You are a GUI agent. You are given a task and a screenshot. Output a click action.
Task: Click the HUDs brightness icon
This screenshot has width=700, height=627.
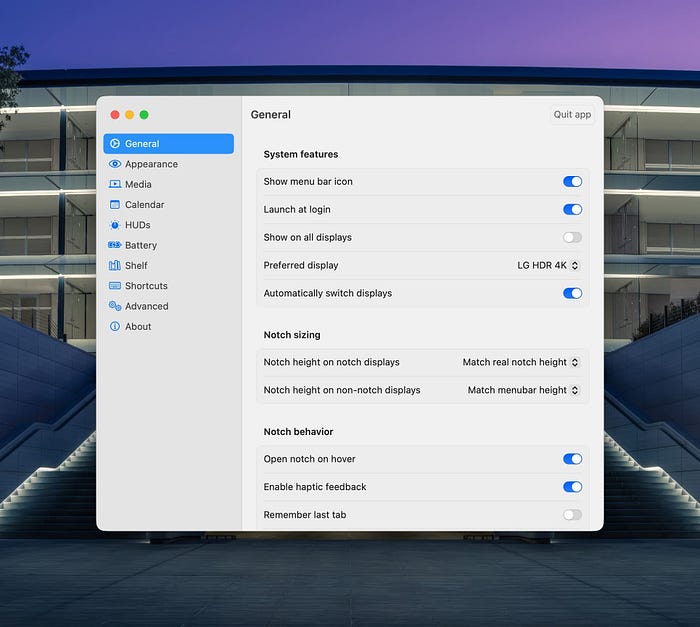tap(115, 225)
